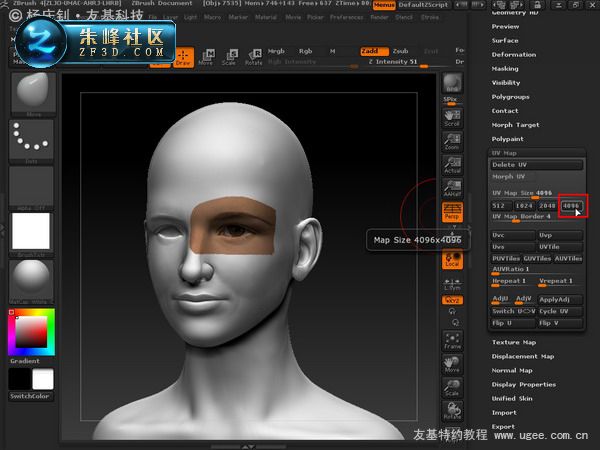Expand the Polygroups subpalette
The image size is (600, 450).
(x=510, y=97)
